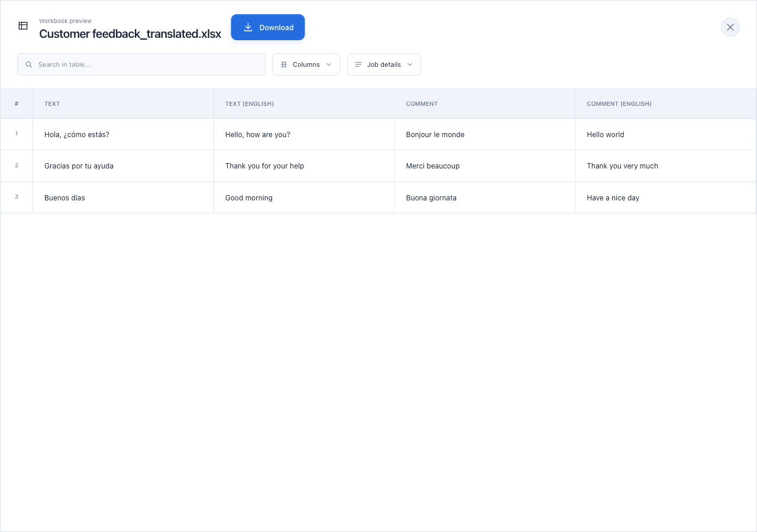Select the cell "Bonjour le monde"
Image resolution: width=757 pixels, height=532 pixels.
tap(485, 135)
